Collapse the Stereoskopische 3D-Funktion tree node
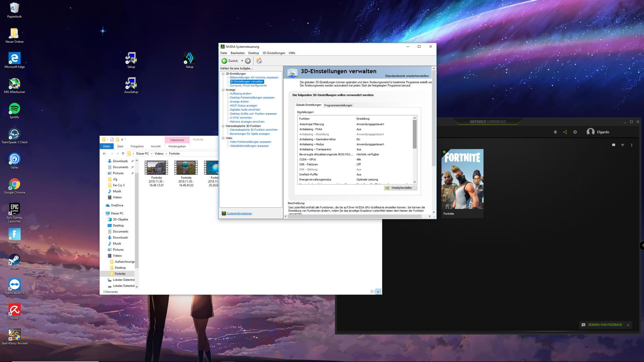This screenshot has width=644, height=362. click(223, 126)
